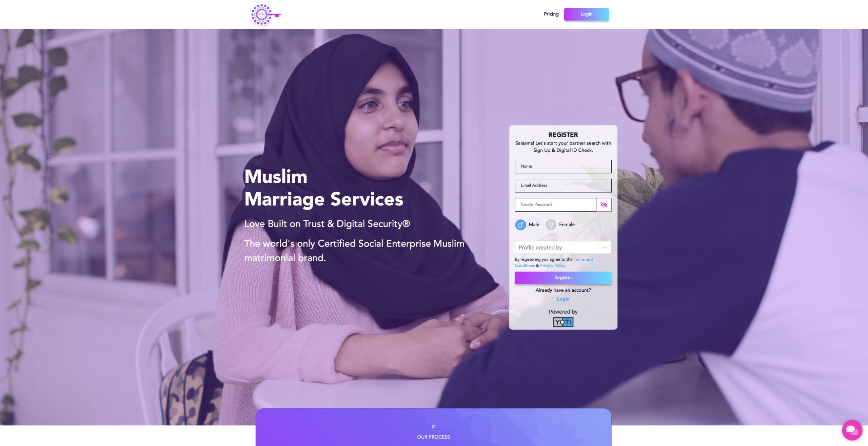Click the Name input field
Image resolution: width=868 pixels, height=446 pixels.
pos(563,166)
